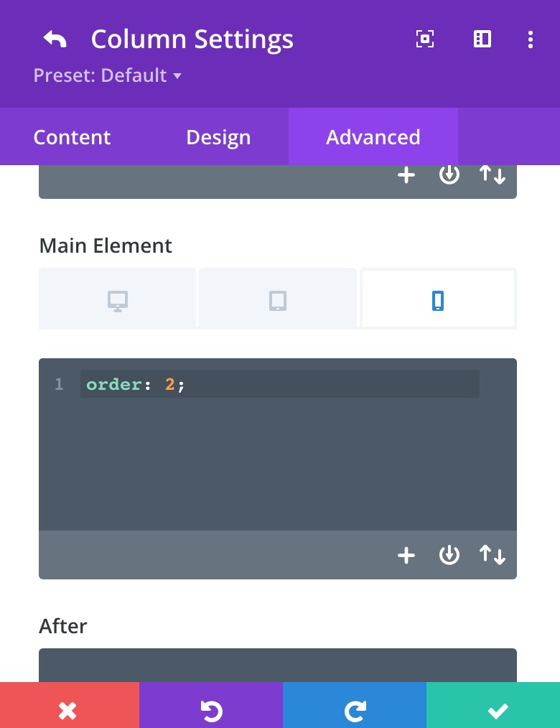Toggle the expand modal fullscreen icon

pos(425,39)
